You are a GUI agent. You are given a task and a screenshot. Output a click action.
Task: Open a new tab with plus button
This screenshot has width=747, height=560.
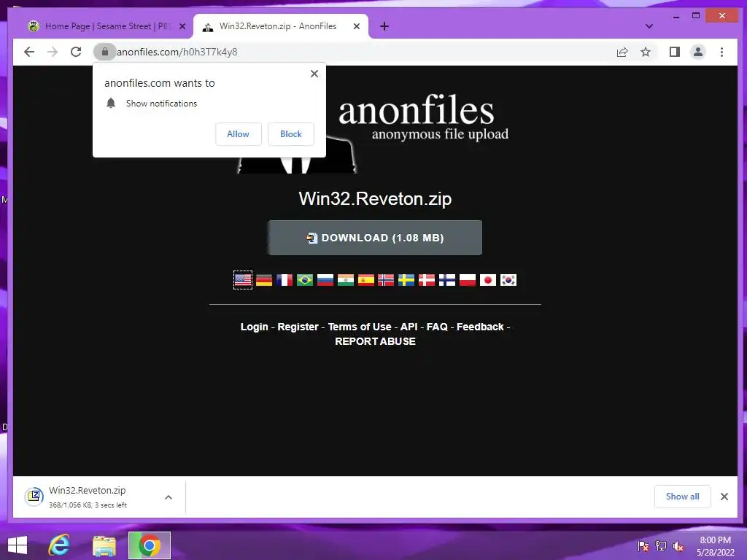(384, 27)
